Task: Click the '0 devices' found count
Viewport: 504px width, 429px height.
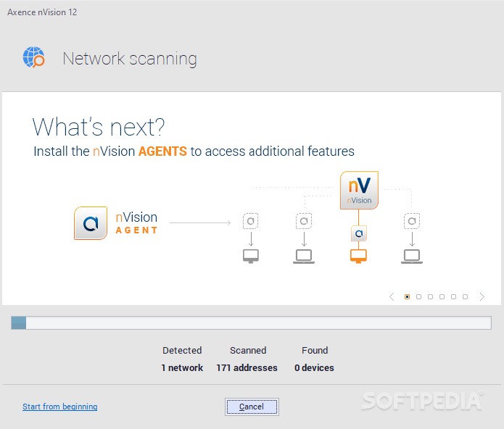Action: (314, 367)
